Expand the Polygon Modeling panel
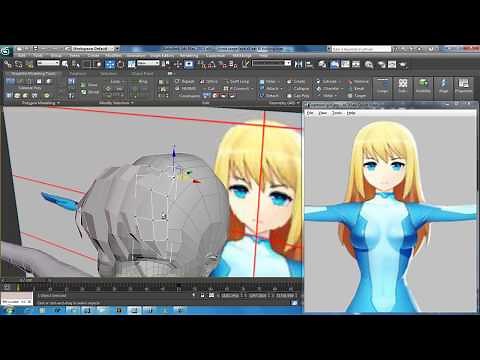The height and width of the screenshot is (360, 480). [x=40, y=103]
